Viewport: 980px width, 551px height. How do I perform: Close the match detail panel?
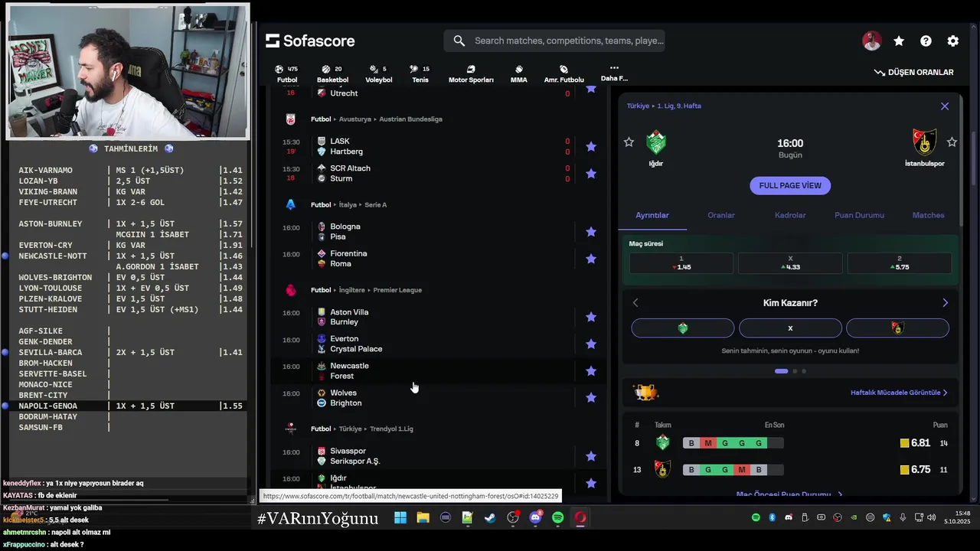pyautogui.click(x=945, y=106)
